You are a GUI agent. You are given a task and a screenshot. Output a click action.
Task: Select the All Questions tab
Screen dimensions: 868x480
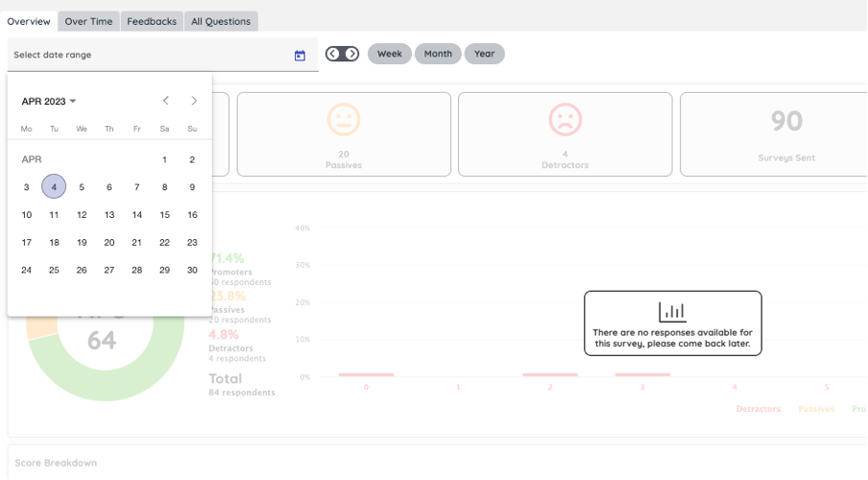pyautogui.click(x=220, y=21)
